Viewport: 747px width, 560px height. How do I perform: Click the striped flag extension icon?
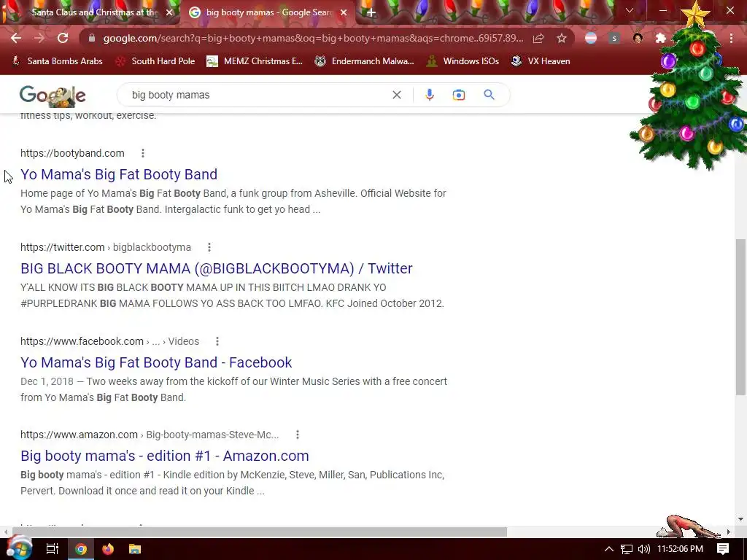591,38
